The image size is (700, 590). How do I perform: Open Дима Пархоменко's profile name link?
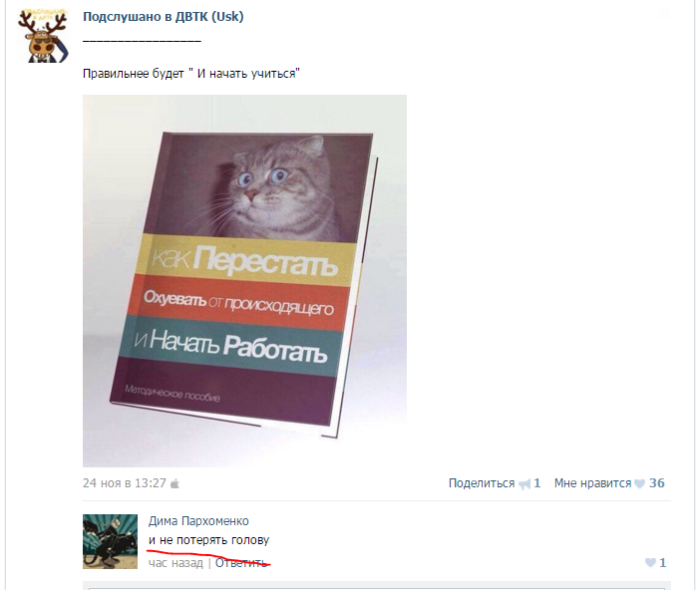pos(198,521)
